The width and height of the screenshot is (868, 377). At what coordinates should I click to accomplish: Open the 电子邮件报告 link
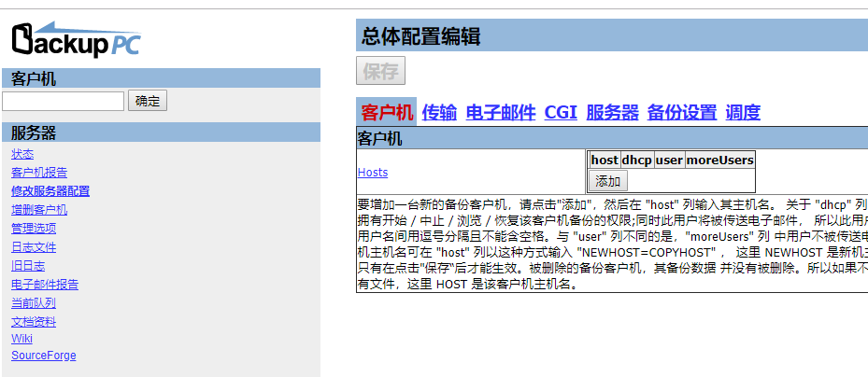[45, 285]
